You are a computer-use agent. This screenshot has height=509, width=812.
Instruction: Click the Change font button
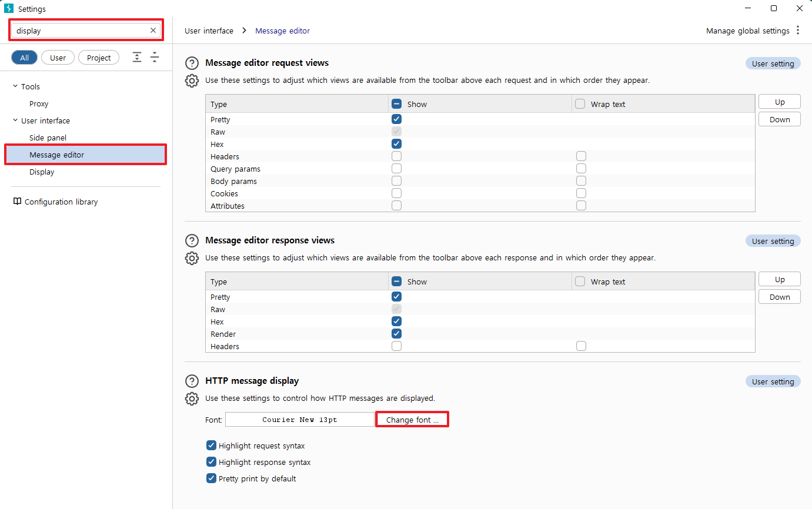pos(412,420)
